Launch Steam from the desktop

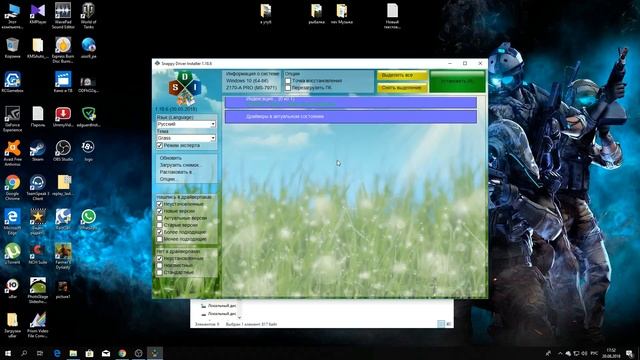click(38, 151)
